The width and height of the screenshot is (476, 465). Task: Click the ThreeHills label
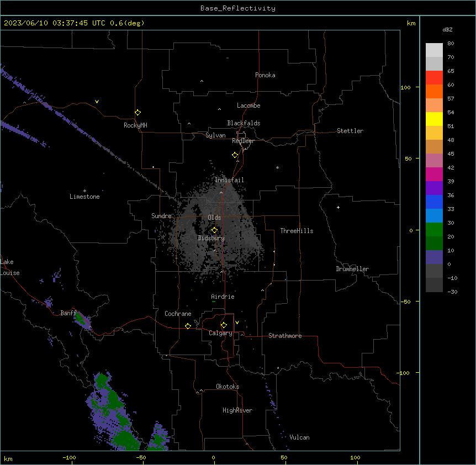[x=297, y=231]
